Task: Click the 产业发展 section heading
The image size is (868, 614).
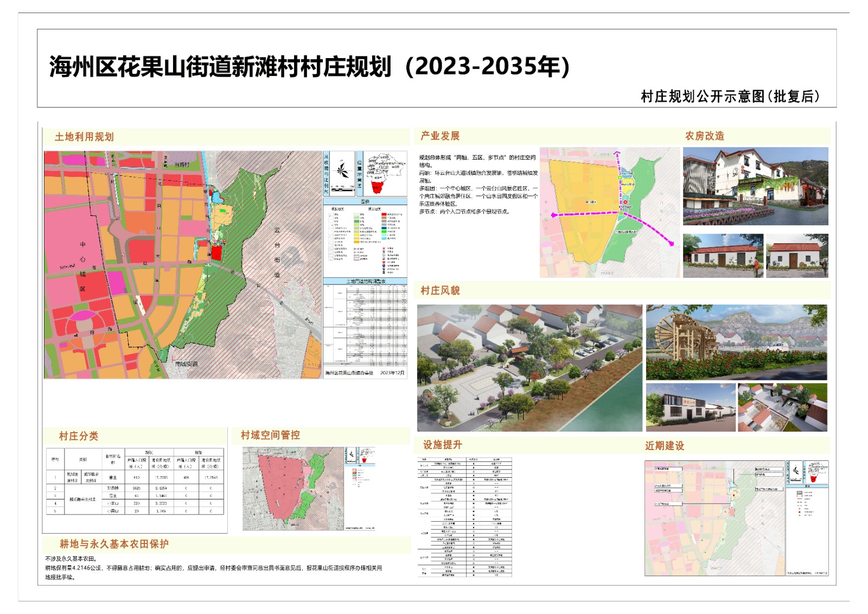Action: (x=440, y=136)
